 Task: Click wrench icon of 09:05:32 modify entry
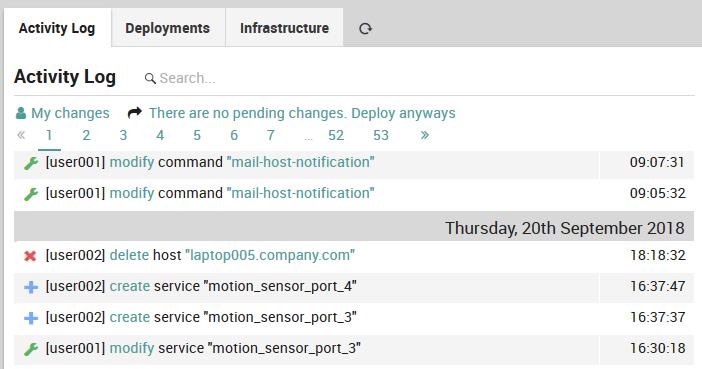pos(30,194)
